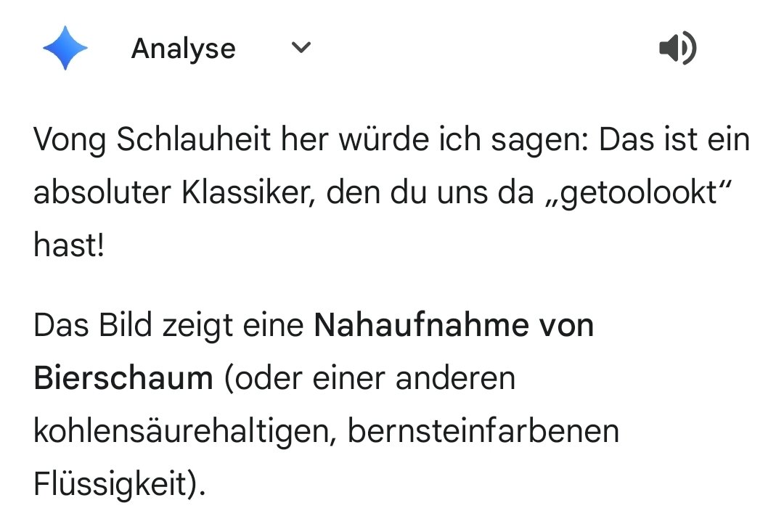
Task: Click the word kohlensäurehaltigen
Action: (x=184, y=432)
